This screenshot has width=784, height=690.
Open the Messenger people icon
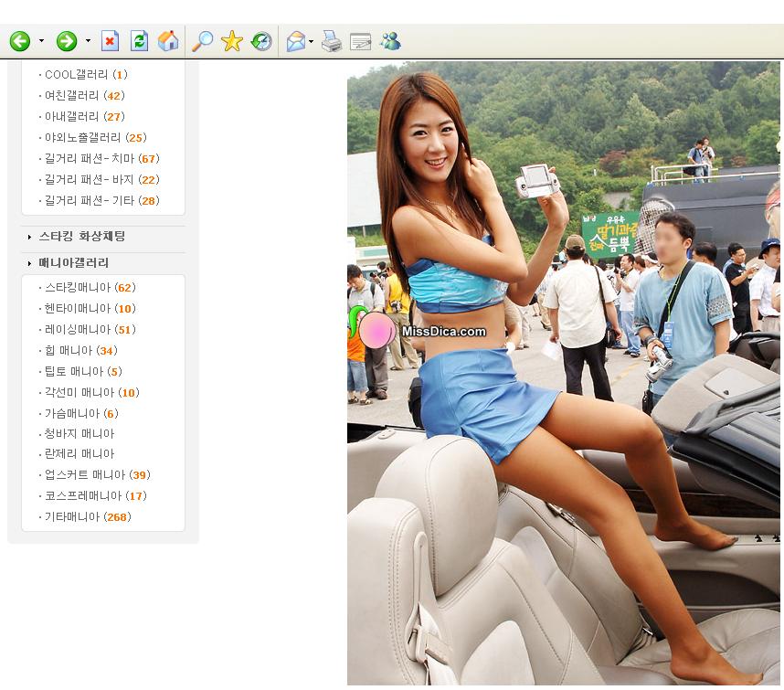click(x=390, y=41)
